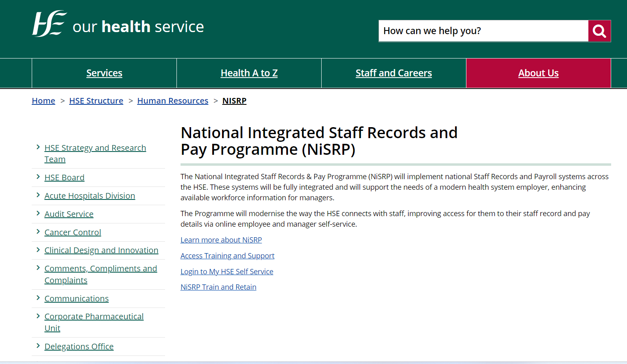Go to HSE Structure breadcrumb

[x=96, y=101]
